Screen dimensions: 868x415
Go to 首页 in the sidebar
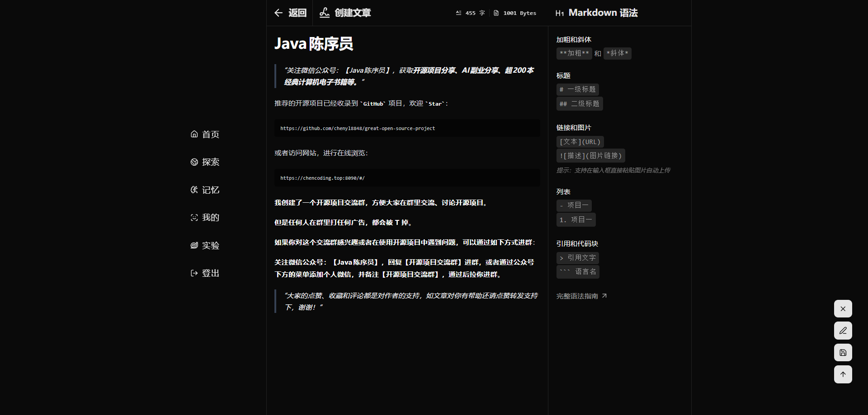[205, 134]
